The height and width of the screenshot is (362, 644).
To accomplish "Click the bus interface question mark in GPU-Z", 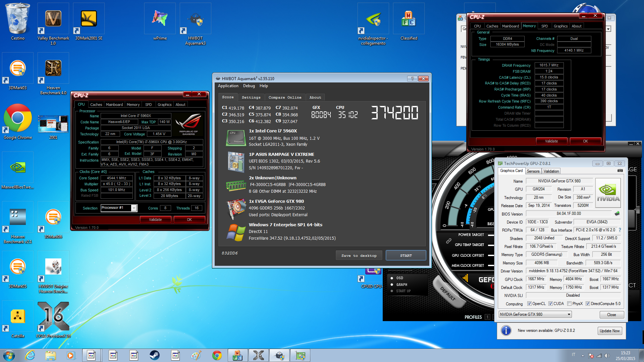I will (x=620, y=230).
